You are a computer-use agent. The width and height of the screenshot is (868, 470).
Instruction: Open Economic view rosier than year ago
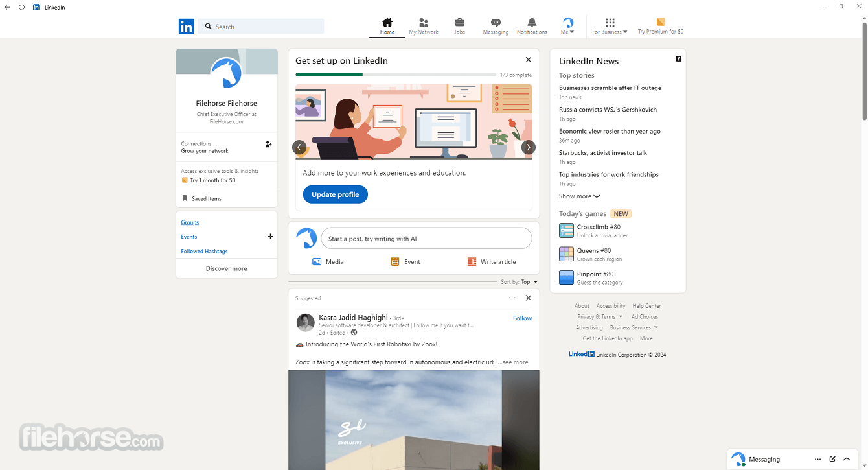[x=610, y=131]
